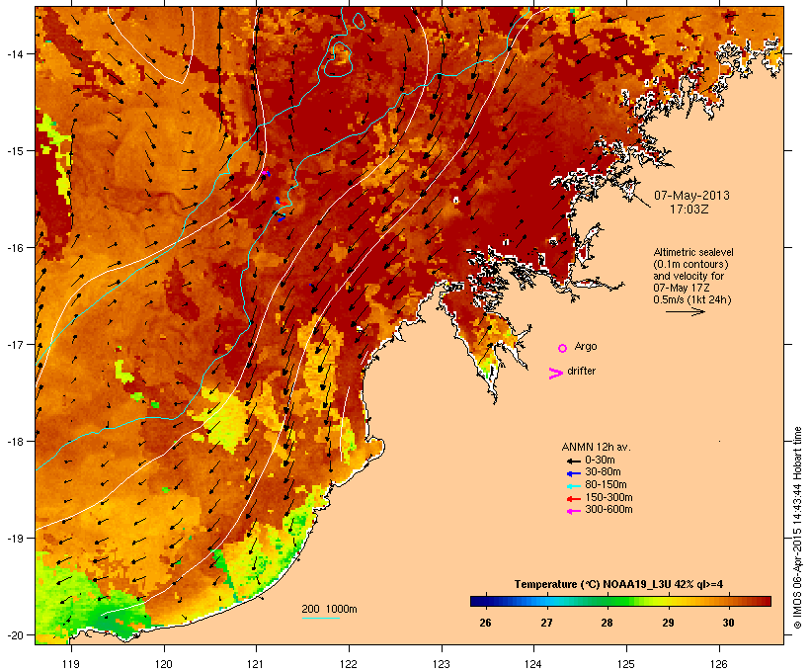Select the temperature color bar
810x672 pixels.
(x=620, y=601)
